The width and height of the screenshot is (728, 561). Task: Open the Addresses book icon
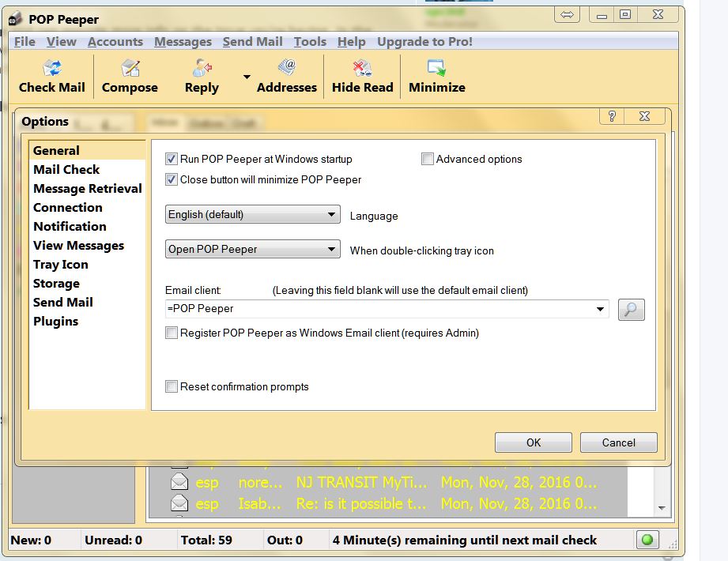[287, 68]
